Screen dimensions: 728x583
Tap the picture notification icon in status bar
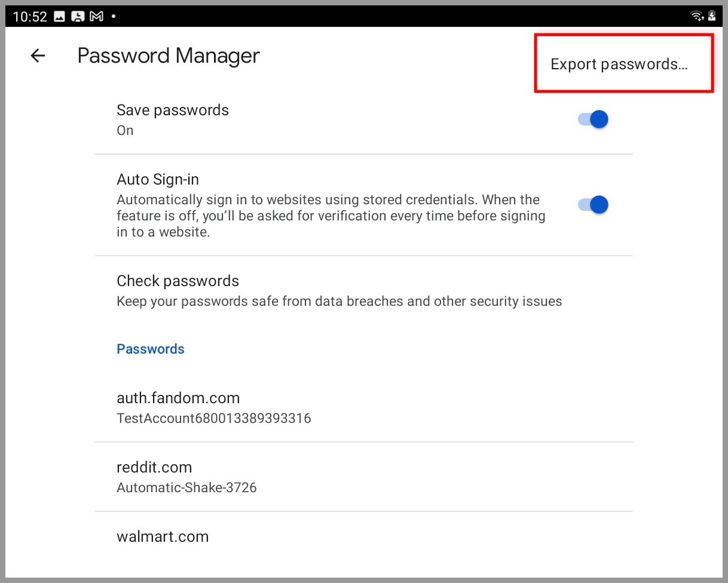coord(59,17)
